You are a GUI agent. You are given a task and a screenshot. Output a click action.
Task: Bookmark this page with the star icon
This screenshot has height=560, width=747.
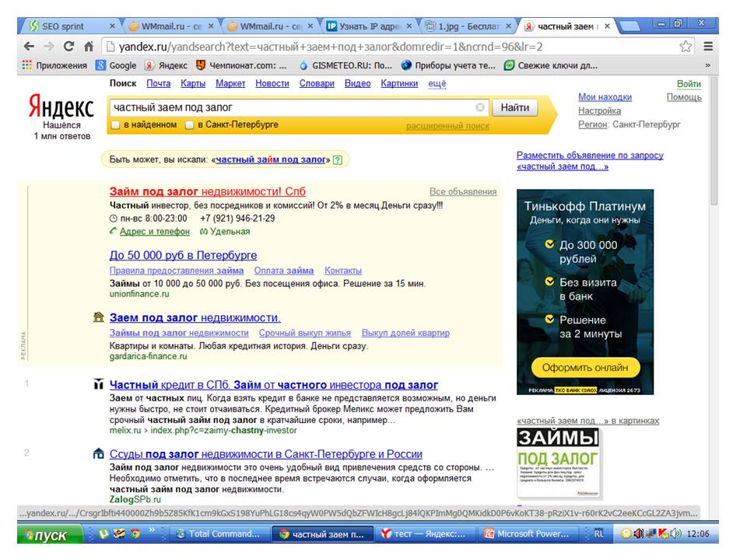[686, 46]
